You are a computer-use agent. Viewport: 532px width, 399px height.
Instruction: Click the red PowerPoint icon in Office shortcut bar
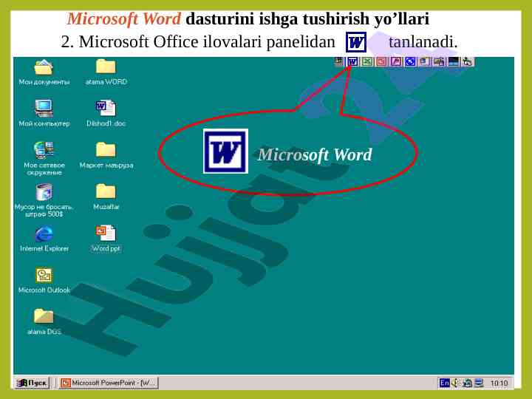[x=381, y=62]
